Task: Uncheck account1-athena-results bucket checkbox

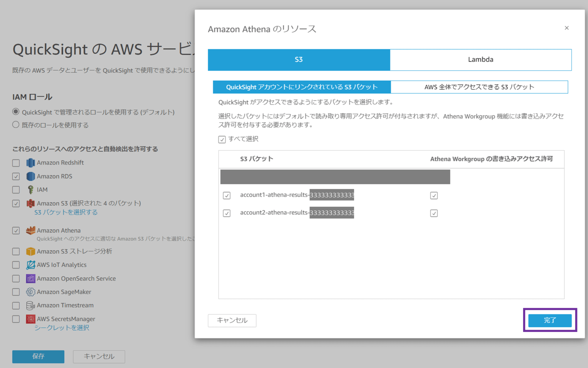Action: 227,196
